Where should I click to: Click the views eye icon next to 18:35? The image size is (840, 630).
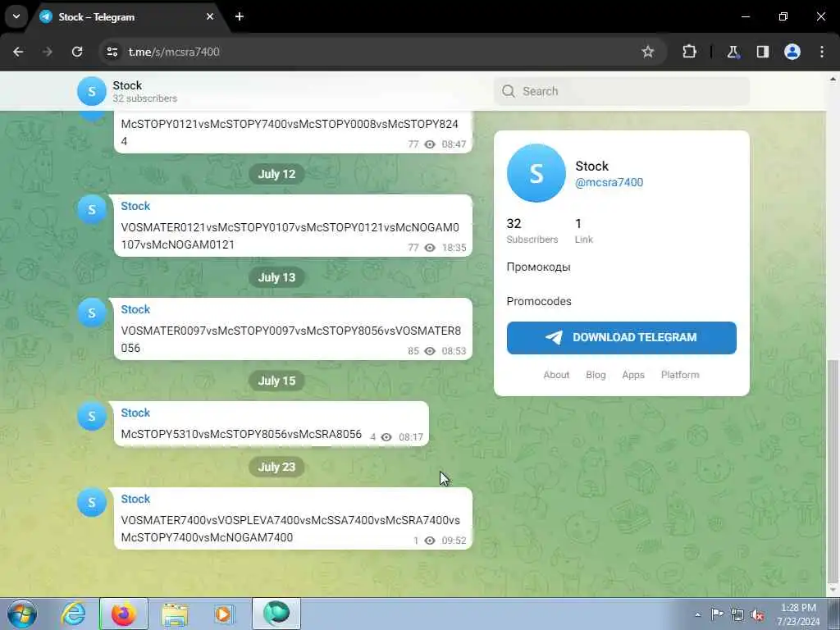(x=430, y=248)
